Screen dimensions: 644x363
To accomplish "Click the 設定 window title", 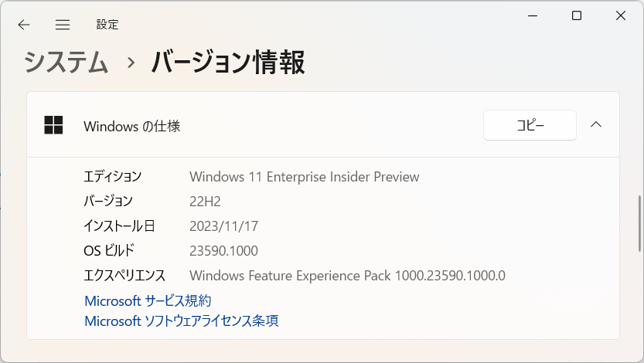I will (x=107, y=25).
